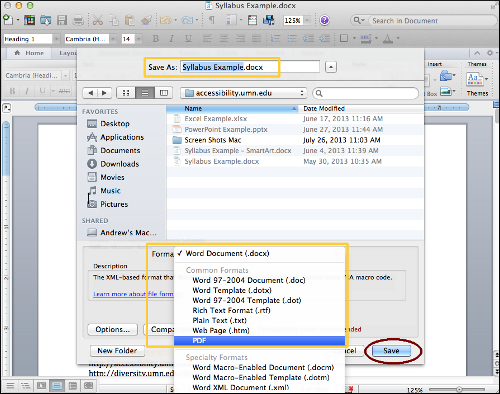Image resolution: width=500 pixels, height=394 pixels.
Task: Click the numbered list icon
Action: point(275,39)
